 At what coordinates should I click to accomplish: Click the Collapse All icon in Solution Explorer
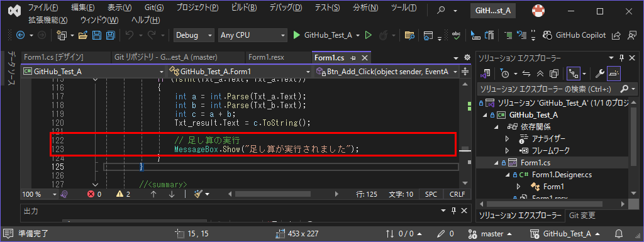tap(540, 74)
